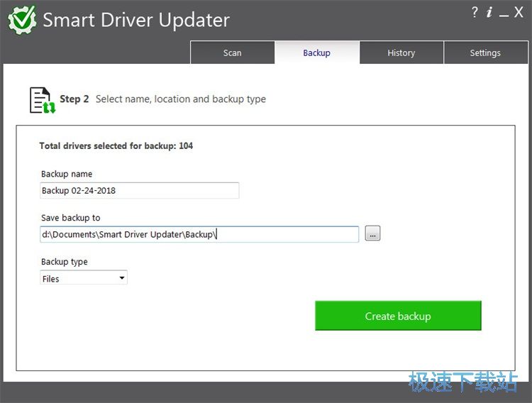This screenshot has height=403, width=532.
Task: Open the Settings tab
Action: pos(485,53)
